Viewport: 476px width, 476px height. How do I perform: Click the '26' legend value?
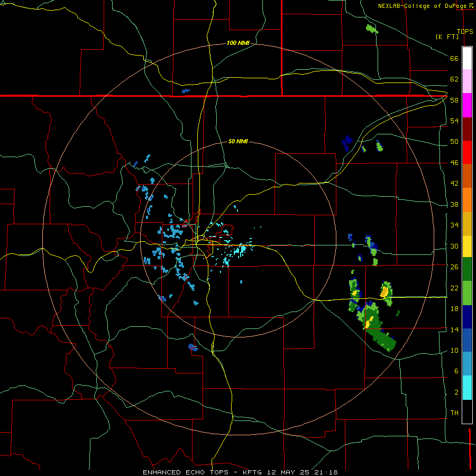454,267
